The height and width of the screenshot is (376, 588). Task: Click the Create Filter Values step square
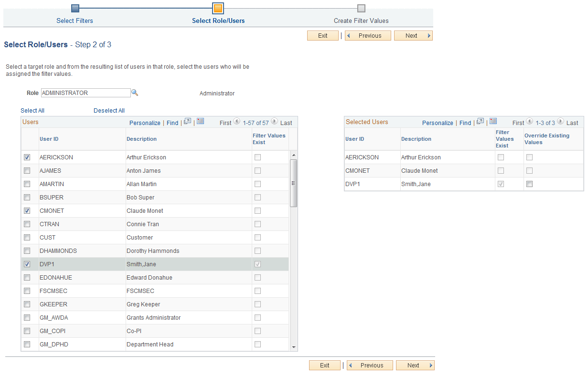tap(361, 8)
